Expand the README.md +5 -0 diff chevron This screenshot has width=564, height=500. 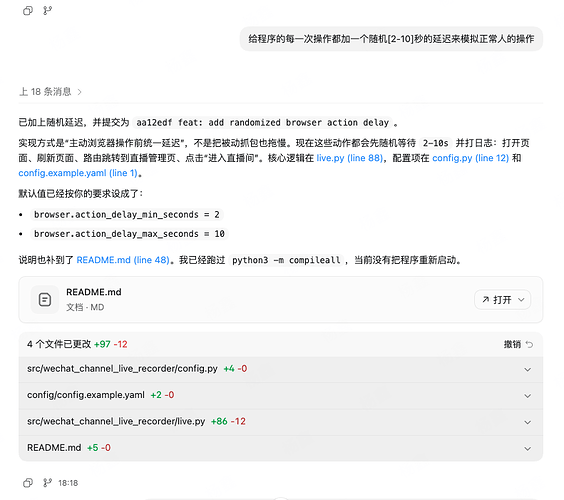[x=528, y=448]
